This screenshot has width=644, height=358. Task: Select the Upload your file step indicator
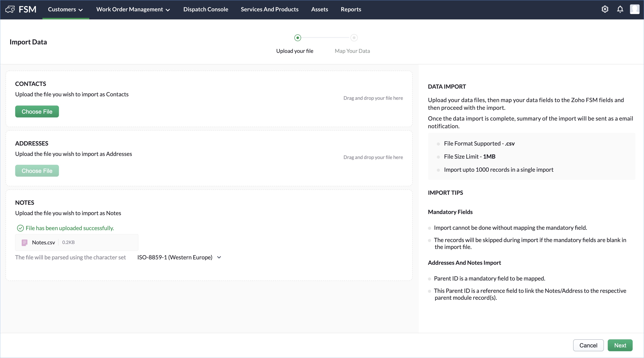tap(297, 38)
